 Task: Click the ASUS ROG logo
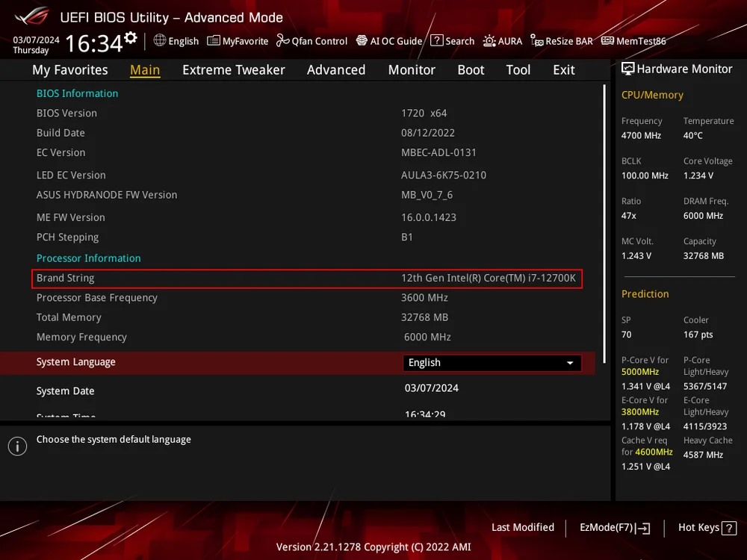[30, 16]
